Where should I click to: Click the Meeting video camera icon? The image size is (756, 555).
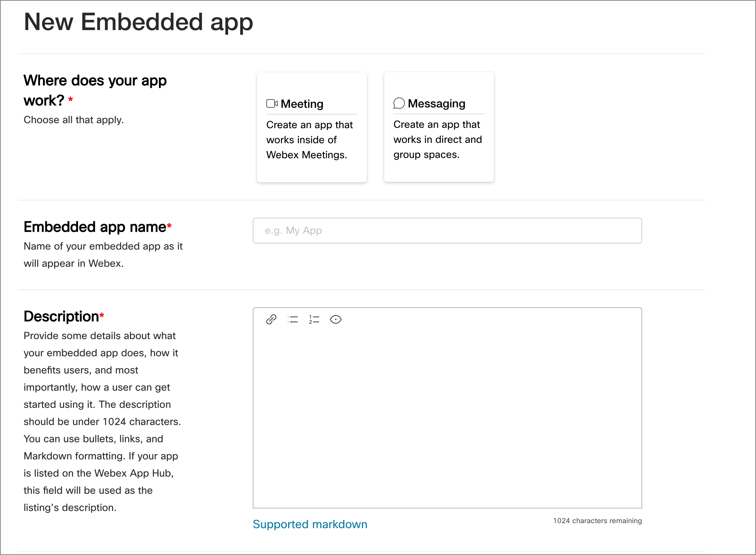[272, 104]
